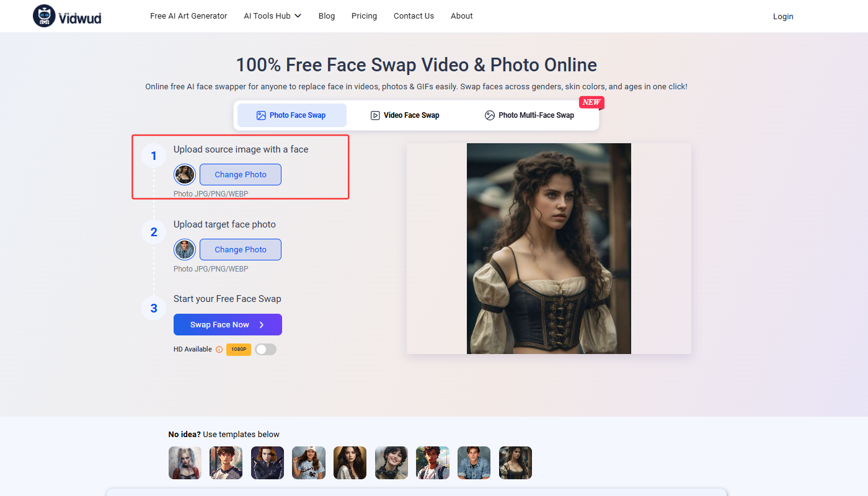Enable the HD 1080P toggle switch
This screenshot has width=868, height=496.
[x=265, y=350]
